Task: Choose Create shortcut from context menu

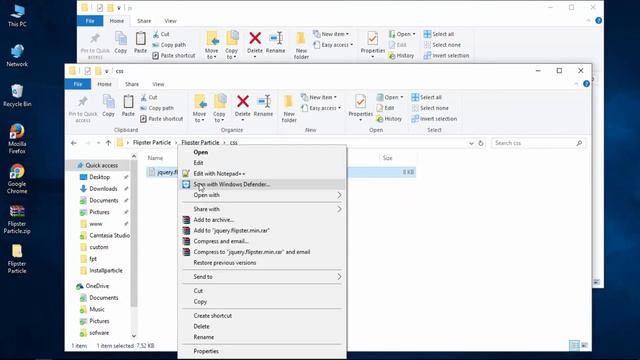Action: tap(262, 316)
